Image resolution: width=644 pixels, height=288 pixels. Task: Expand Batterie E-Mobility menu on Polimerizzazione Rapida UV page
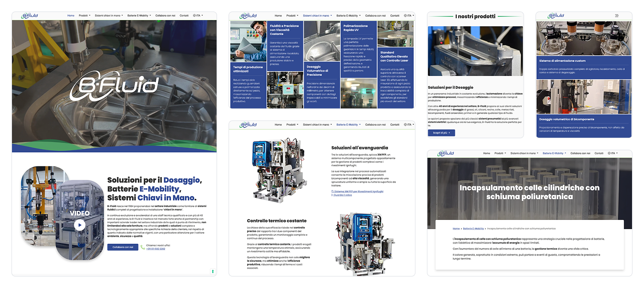click(348, 16)
